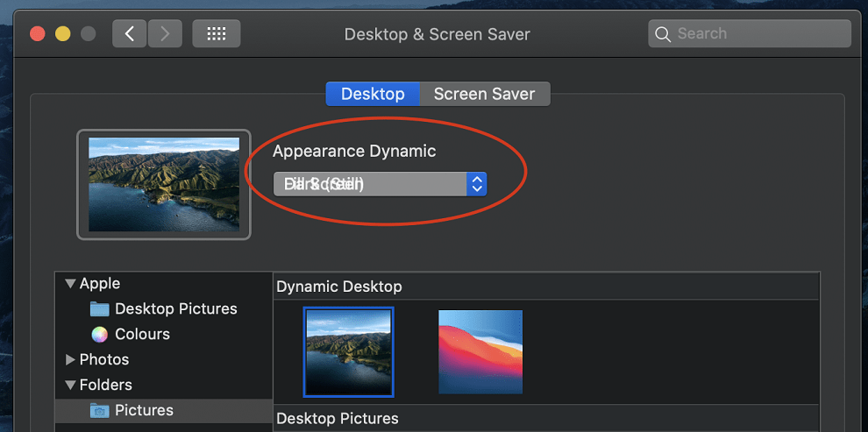Click the Folders label in sidebar
The image size is (868, 432).
pyautogui.click(x=106, y=385)
